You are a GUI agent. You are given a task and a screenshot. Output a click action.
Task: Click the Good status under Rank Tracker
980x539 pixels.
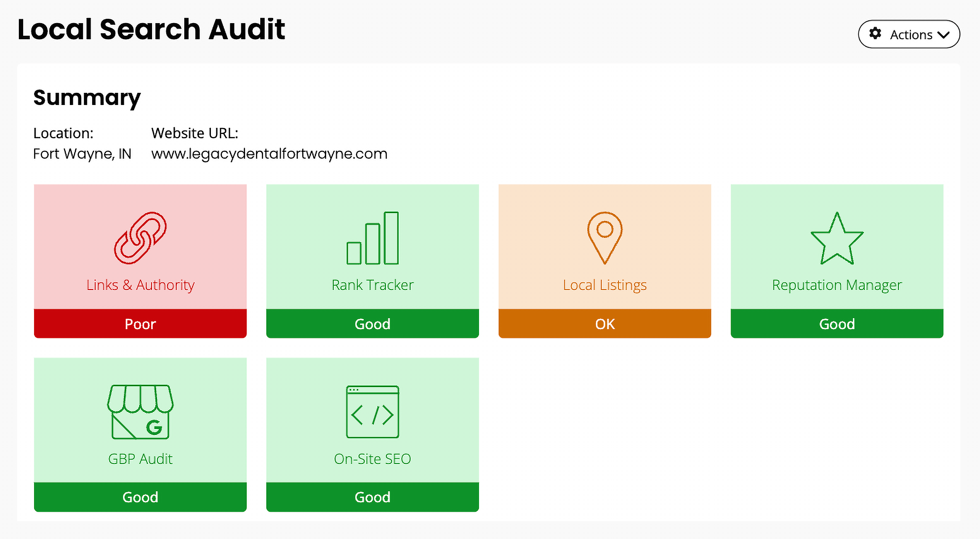point(372,324)
